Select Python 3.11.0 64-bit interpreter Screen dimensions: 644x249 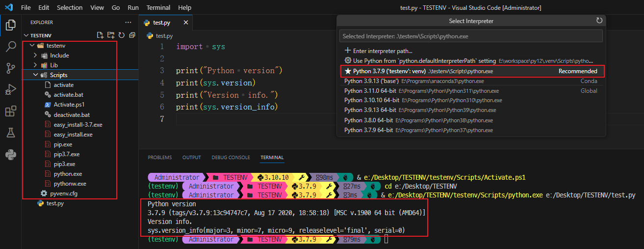pyautogui.click(x=471, y=91)
